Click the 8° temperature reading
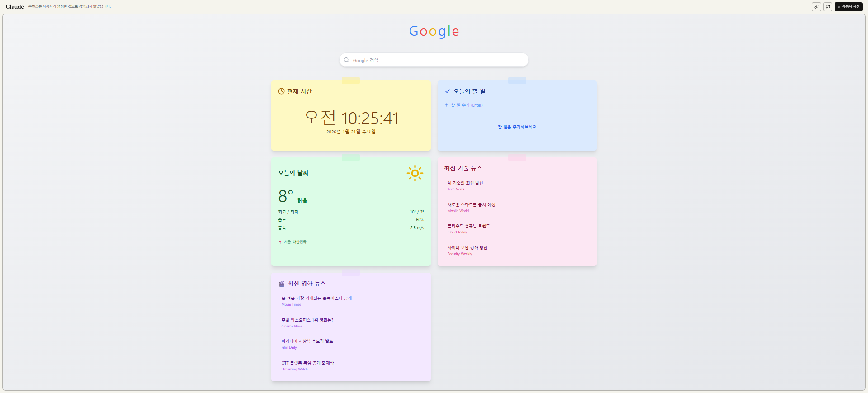 (x=286, y=196)
